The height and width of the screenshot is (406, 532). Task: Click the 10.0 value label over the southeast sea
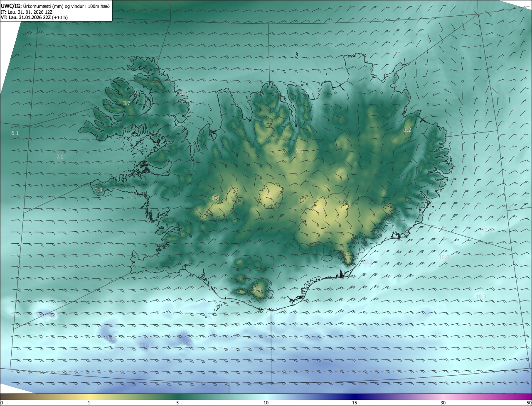[444, 257]
